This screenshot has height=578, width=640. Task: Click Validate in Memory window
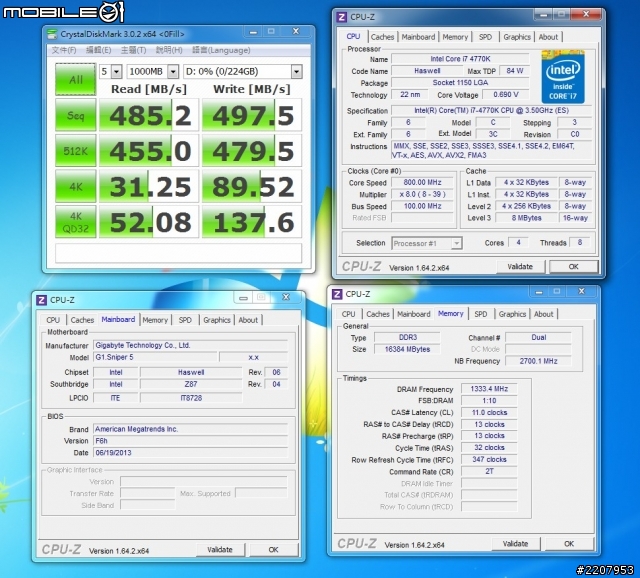pyautogui.click(x=515, y=544)
